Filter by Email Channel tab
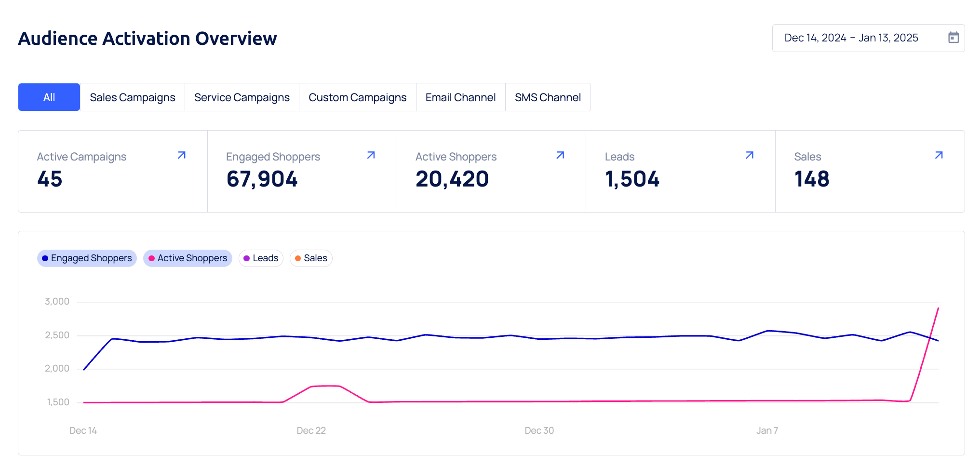 point(460,97)
